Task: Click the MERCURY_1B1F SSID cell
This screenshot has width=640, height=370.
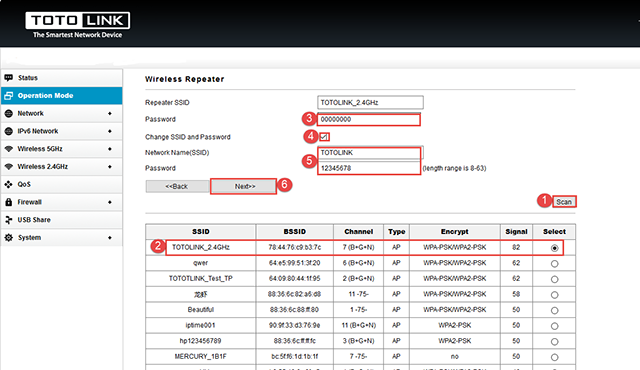Action: pyautogui.click(x=201, y=356)
